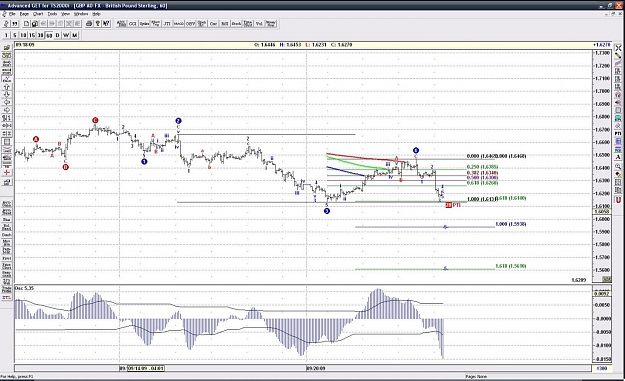
Task: Open the Tools menu
Action: tap(52, 14)
